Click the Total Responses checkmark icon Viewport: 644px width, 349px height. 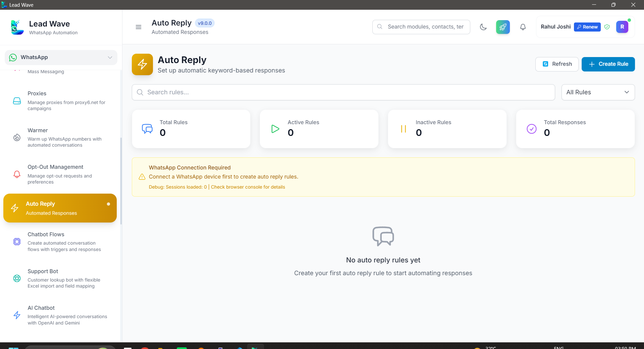(x=532, y=129)
